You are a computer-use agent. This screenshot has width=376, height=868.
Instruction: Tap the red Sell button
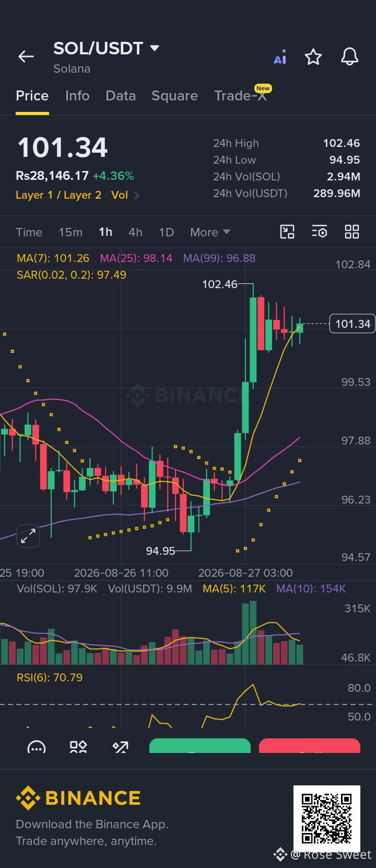pos(310,746)
